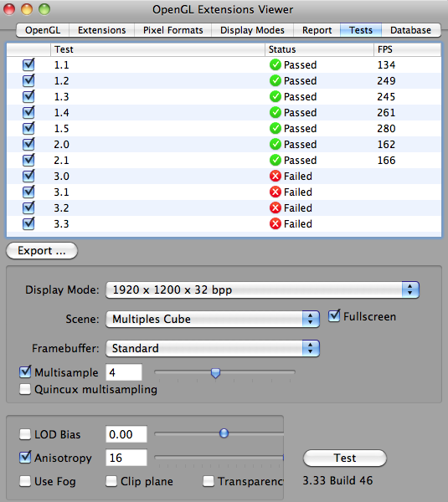
Task: Sort by the FPS column header
Action: (407, 49)
